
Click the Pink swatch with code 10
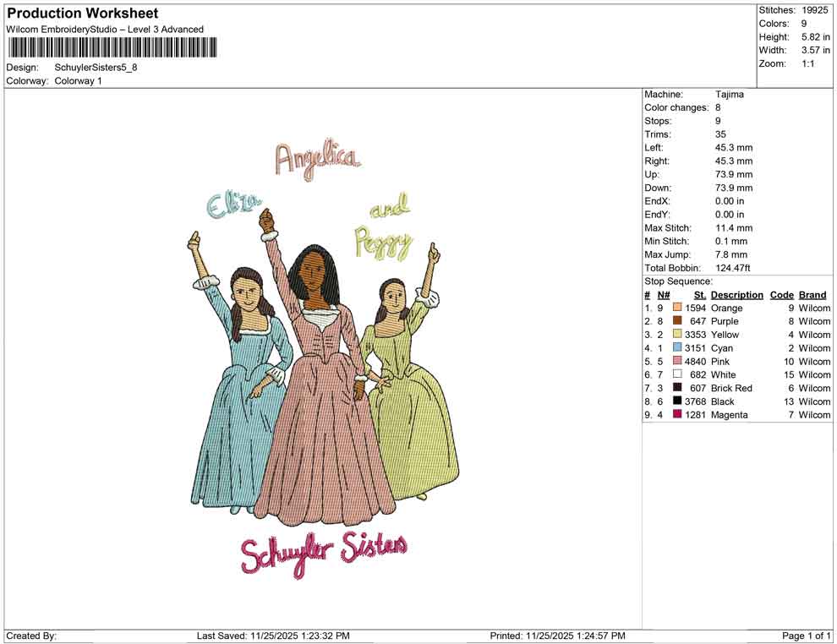(x=676, y=362)
